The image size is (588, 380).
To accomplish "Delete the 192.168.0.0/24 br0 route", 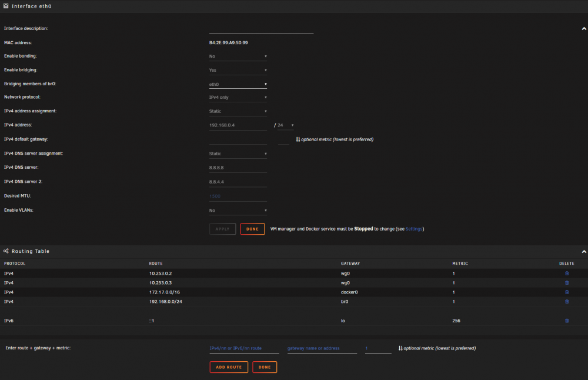I will pyautogui.click(x=567, y=302).
